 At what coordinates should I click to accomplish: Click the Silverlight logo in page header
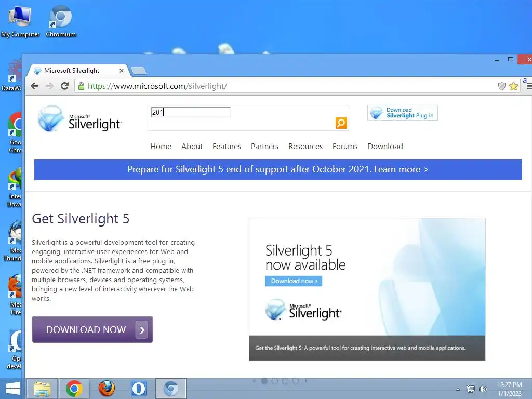pyautogui.click(x=79, y=119)
